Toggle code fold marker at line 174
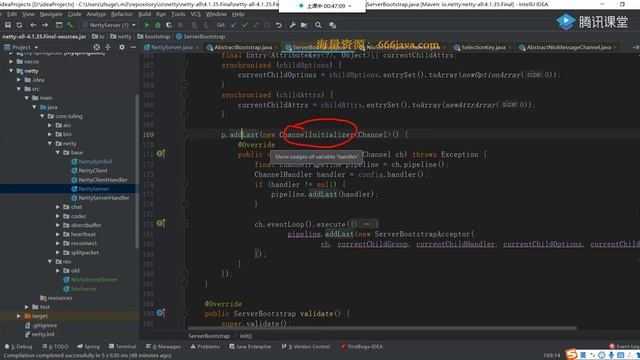This screenshot has width=640, height=360. 184,184
